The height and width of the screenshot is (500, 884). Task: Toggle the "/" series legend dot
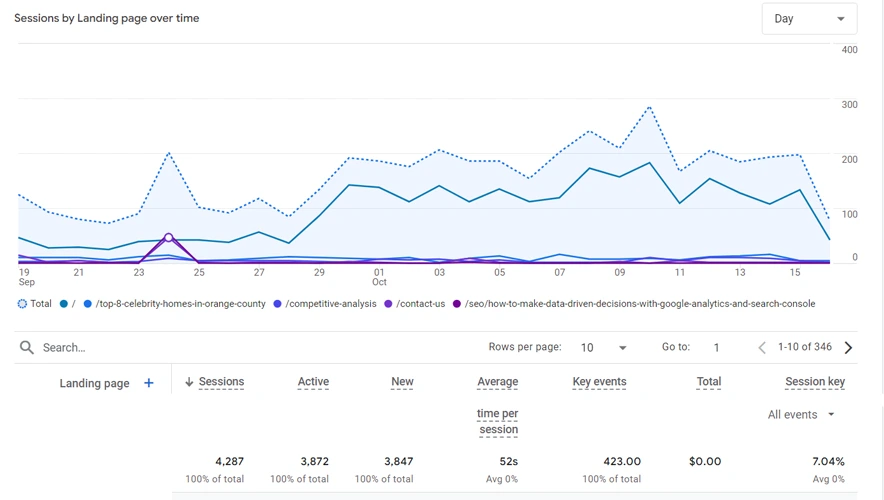(x=64, y=304)
